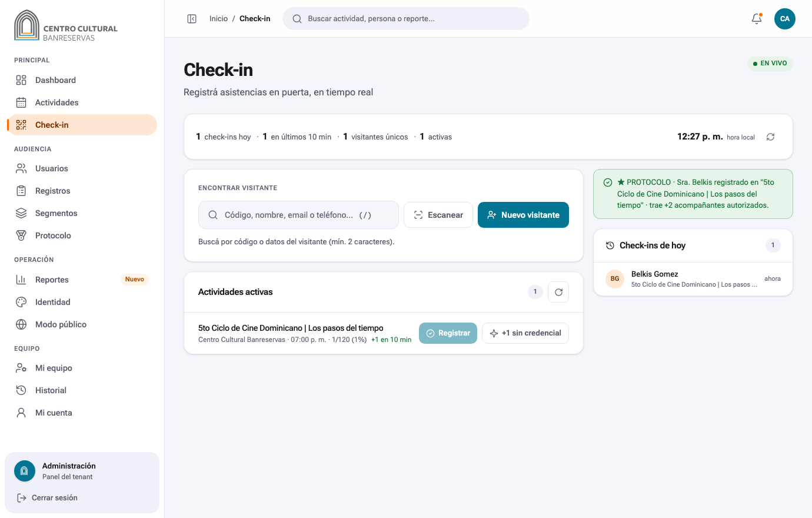Click the Historial clock icon
This screenshot has width=812, height=518.
tap(21, 390)
